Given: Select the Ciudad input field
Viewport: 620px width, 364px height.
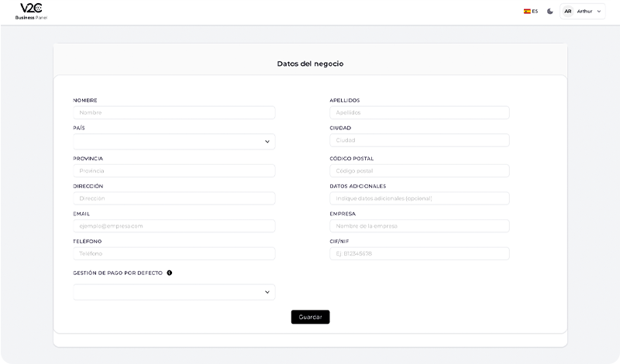Looking at the screenshot, I should click(419, 140).
